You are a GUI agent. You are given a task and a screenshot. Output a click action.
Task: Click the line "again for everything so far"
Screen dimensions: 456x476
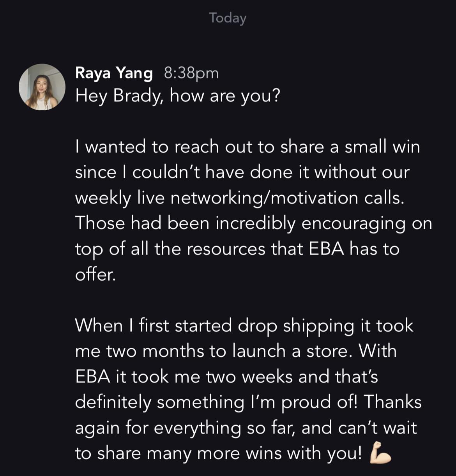[x=246, y=428]
